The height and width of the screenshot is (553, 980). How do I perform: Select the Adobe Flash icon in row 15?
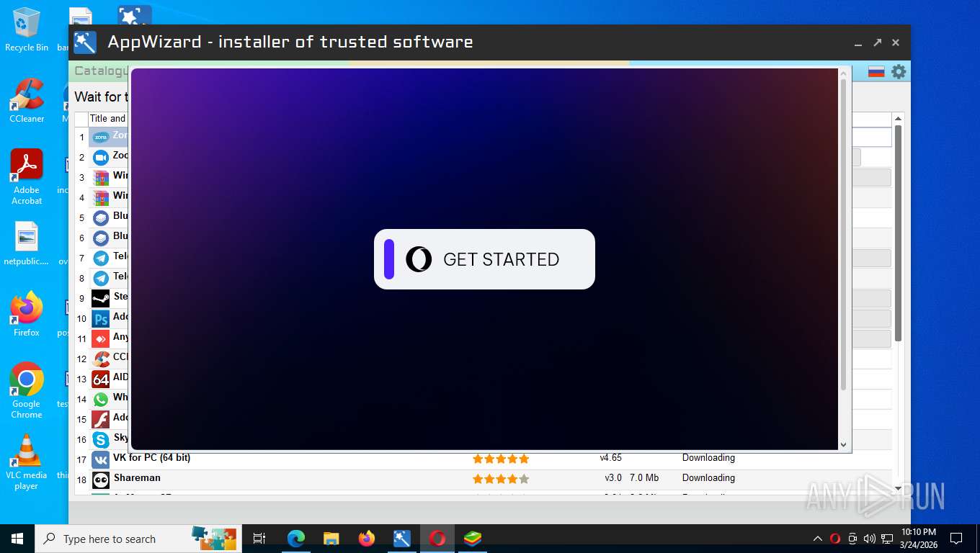pos(101,419)
